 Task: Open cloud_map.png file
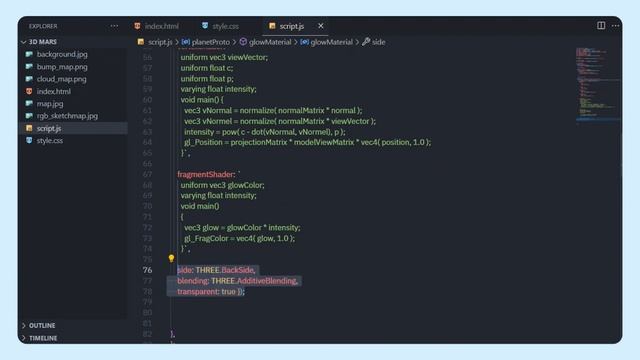[x=62, y=79]
